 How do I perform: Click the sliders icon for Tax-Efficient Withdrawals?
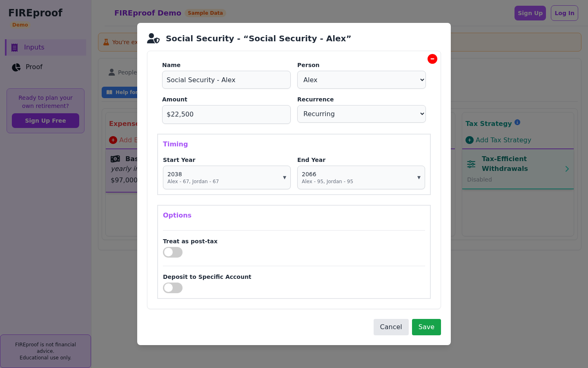[471, 164]
